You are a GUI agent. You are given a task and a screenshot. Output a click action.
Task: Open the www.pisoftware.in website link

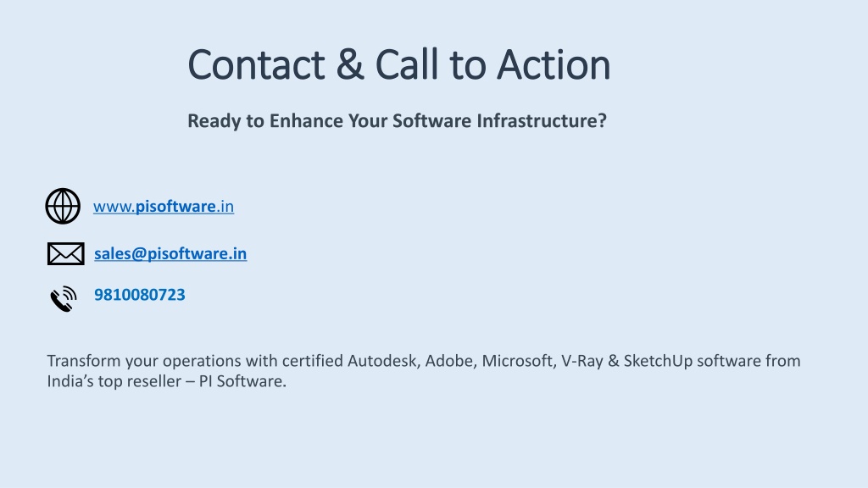coord(164,207)
